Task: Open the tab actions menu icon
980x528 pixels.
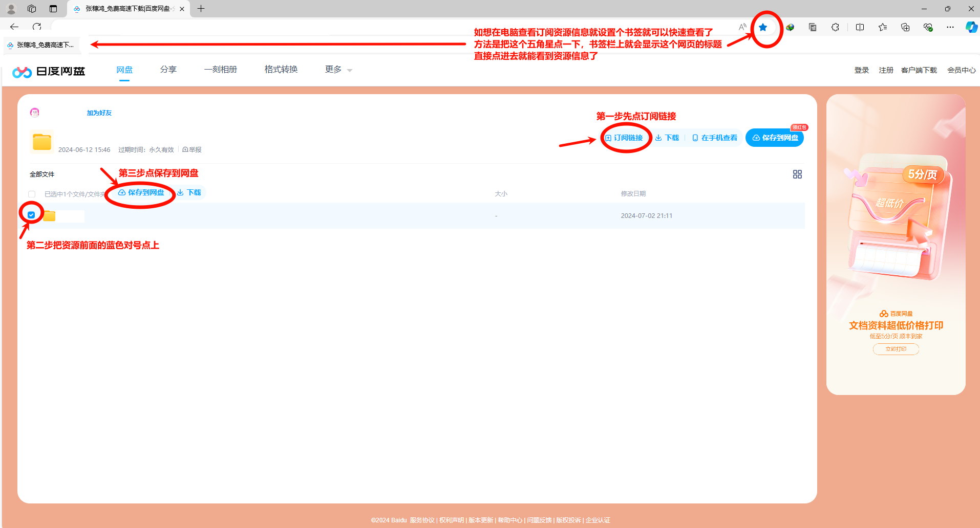Action: (x=53, y=9)
